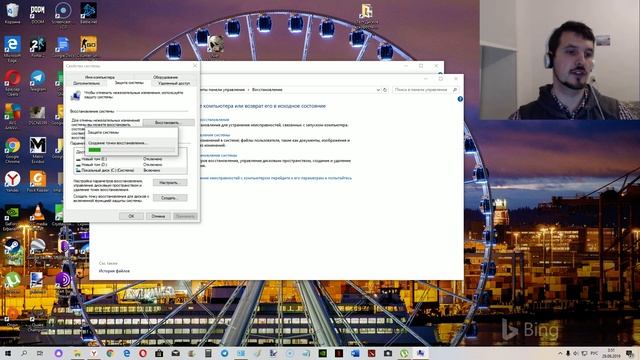Launch the Counter-Strike GO desktop shortcut
This screenshot has width=640, height=360.
[x=88, y=47]
